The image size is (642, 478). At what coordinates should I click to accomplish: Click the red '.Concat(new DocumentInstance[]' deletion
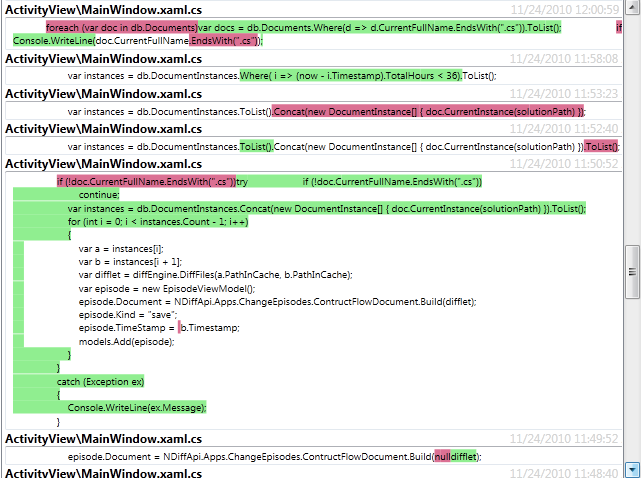pos(428,111)
